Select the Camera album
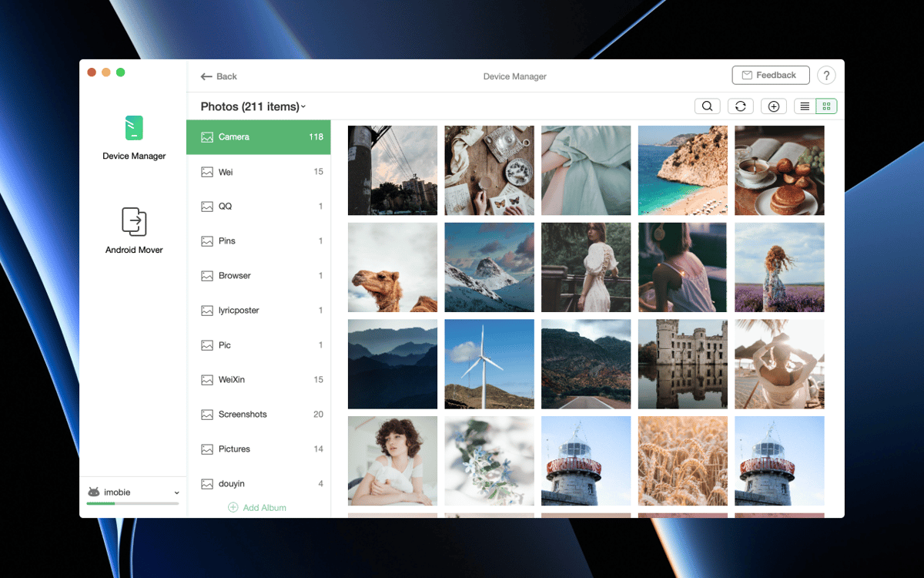The height and width of the screenshot is (578, 924). pyautogui.click(x=259, y=137)
